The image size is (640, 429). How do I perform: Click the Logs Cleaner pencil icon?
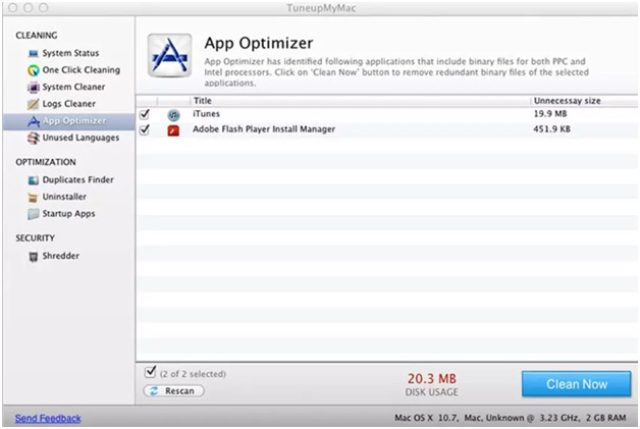click(x=33, y=104)
